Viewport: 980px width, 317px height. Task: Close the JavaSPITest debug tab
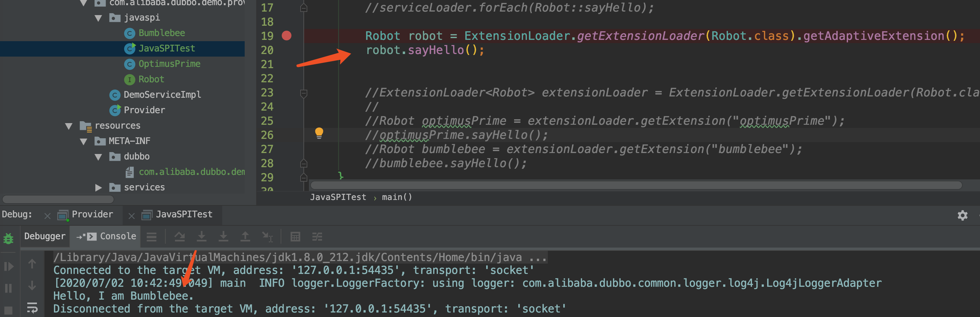132,216
